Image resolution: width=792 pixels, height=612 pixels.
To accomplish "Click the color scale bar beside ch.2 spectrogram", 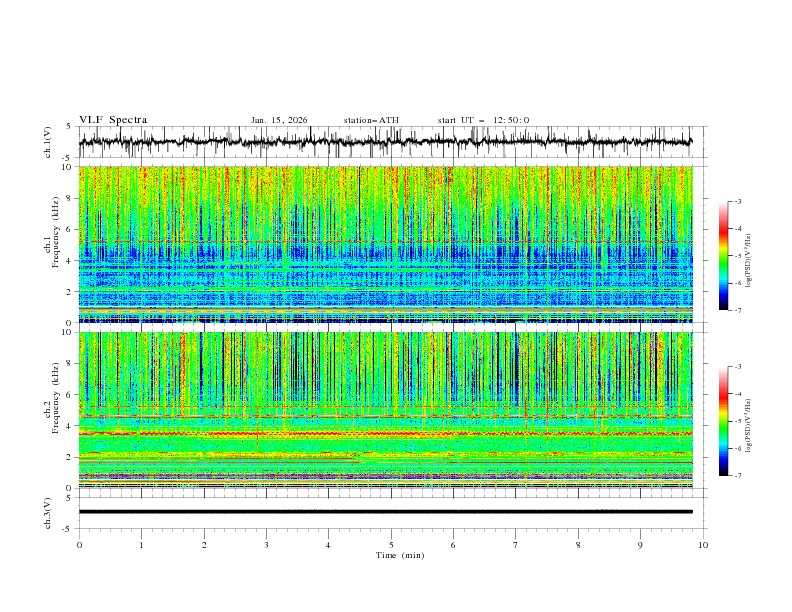I will [723, 421].
